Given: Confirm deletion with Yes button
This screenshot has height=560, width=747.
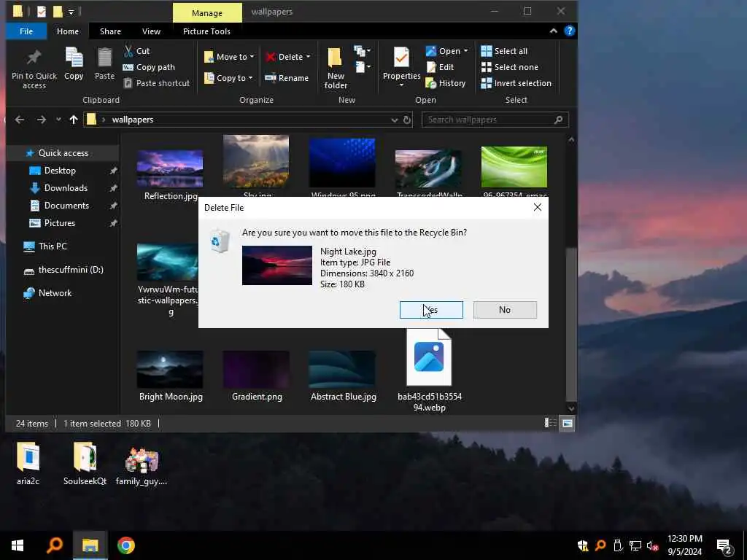Looking at the screenshot, I should click(x=431, y=309).
